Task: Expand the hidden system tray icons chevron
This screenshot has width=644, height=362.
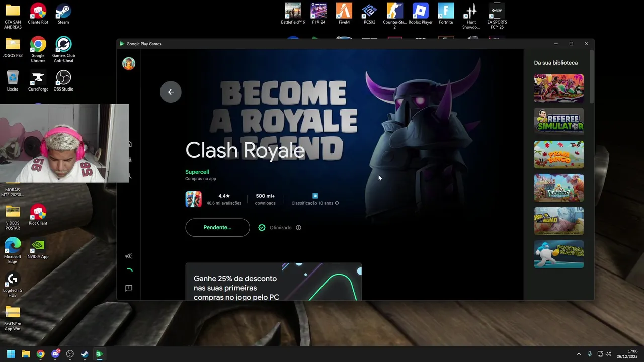Action: pyautogui.click(x=579, y=354)
